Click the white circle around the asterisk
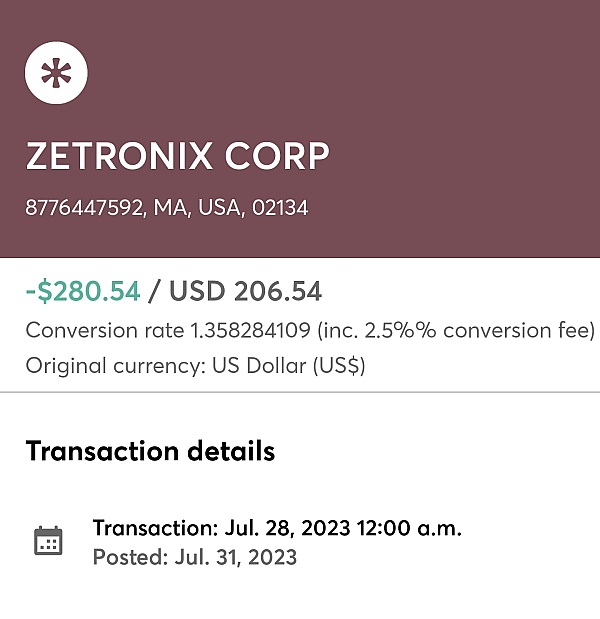This screenshot has width=600, height=619. coord(56,73)
